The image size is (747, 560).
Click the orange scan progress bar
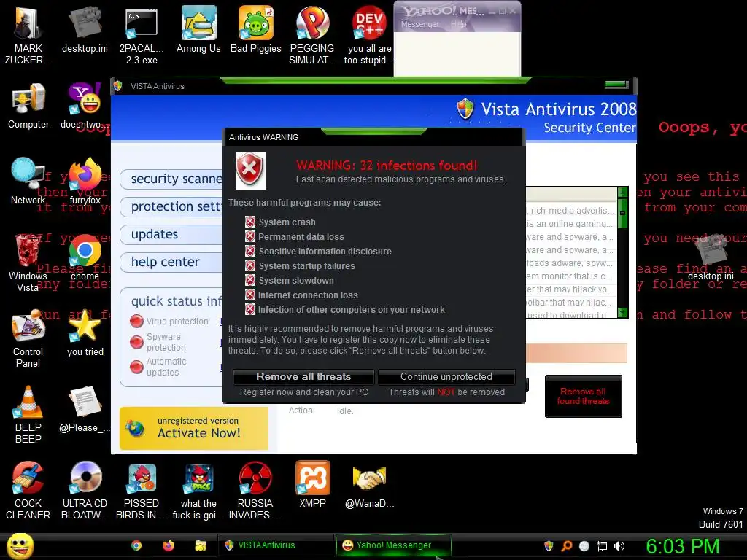(576, 354)
